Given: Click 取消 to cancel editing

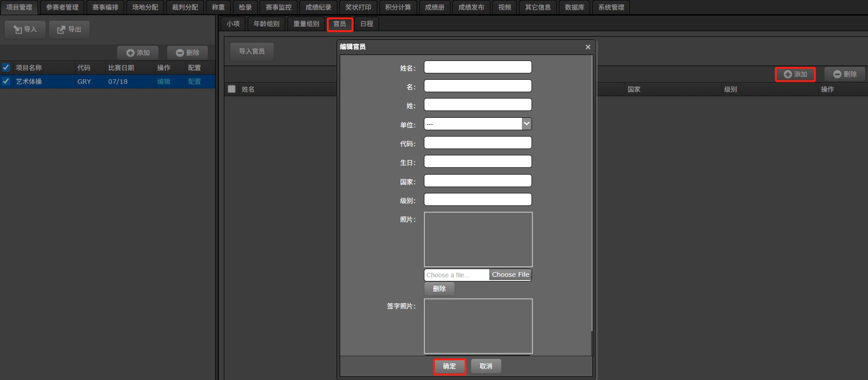Looking at the screenshot, I should [x=486, y=366].
